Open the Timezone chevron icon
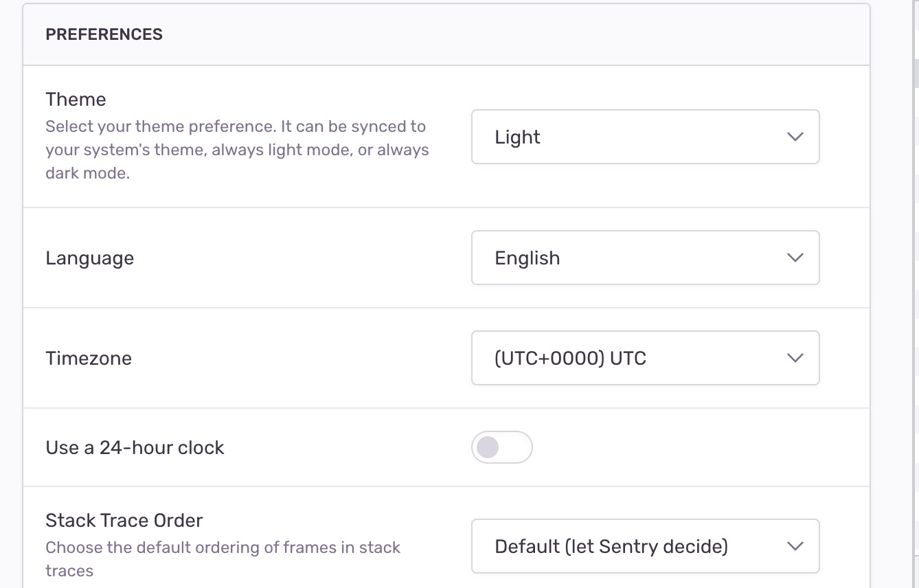Image resolution: width=919 pixels, height=588 pixels. 795,358
